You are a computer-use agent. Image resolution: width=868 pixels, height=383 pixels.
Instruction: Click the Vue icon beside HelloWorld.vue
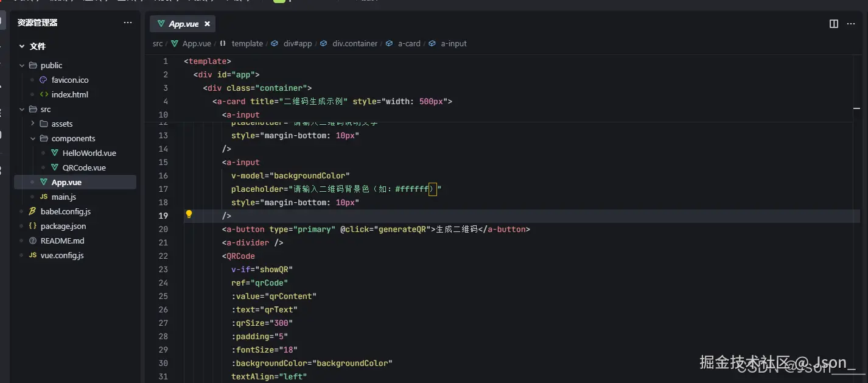click(x=55, y=153)
